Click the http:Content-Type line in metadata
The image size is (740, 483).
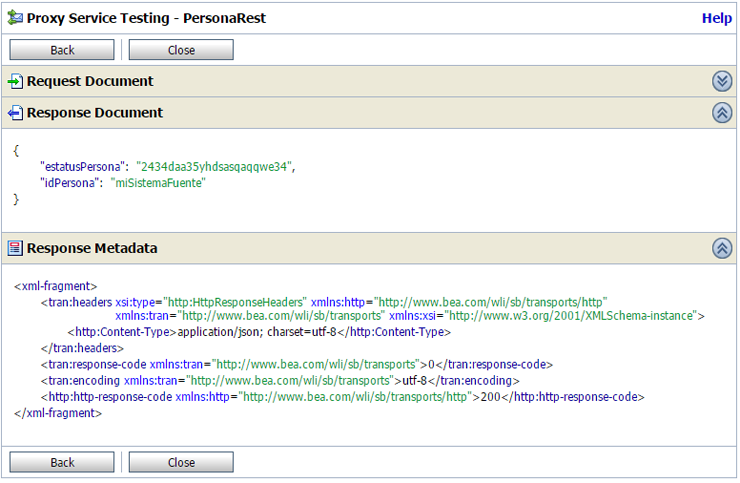click(x=259, y=332)
